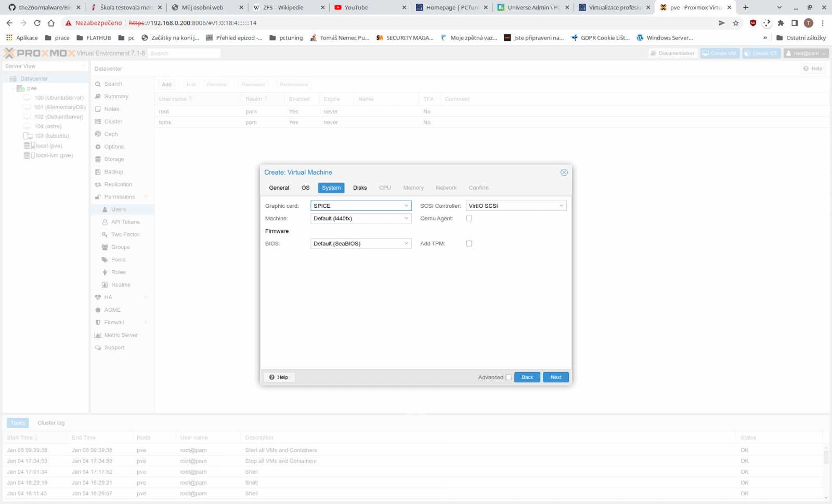Collapse the Permissions section expander
This screenshot has height=504, width=832.
click(146, 197)
